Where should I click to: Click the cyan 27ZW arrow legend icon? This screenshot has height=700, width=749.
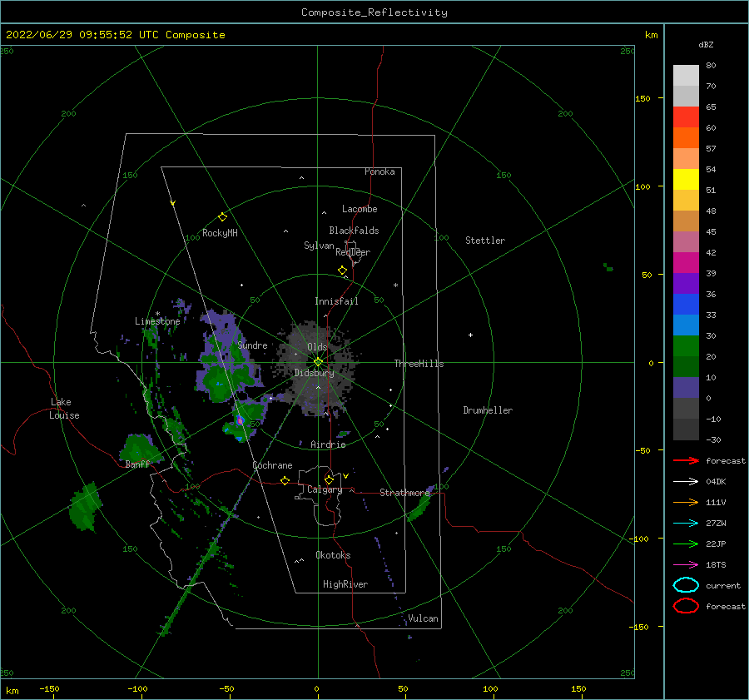tap(686, 524)
